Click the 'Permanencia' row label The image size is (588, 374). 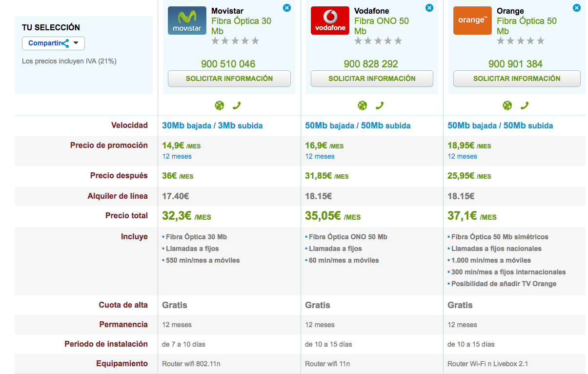coord(123,325)
